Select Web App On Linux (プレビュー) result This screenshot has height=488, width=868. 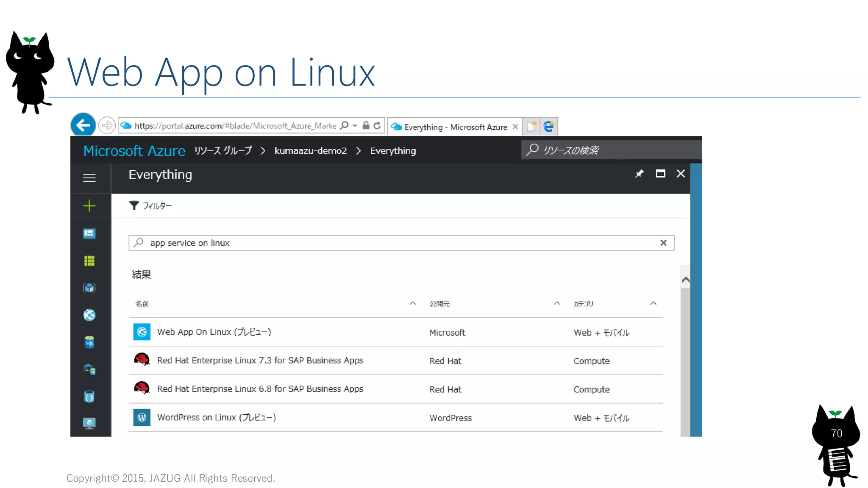pyautogui.click(x=396, y=332)
